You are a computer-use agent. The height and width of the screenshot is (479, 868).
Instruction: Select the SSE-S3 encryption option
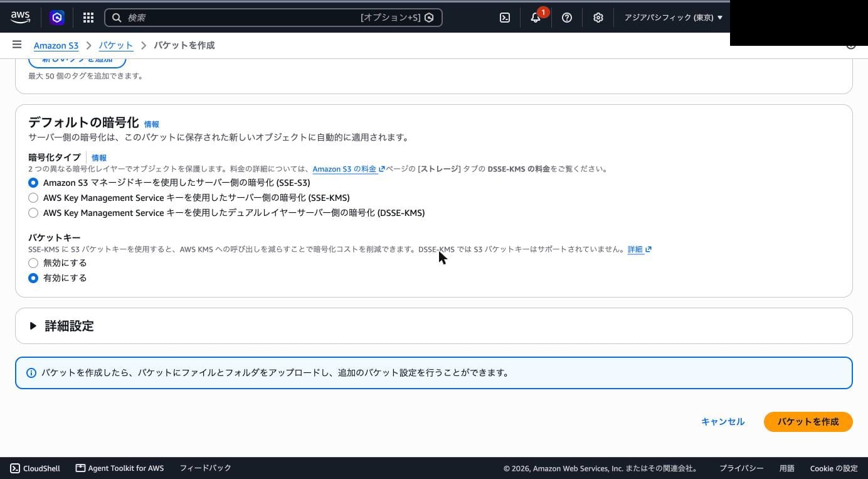pyautogui.click(x=33, y=183)
